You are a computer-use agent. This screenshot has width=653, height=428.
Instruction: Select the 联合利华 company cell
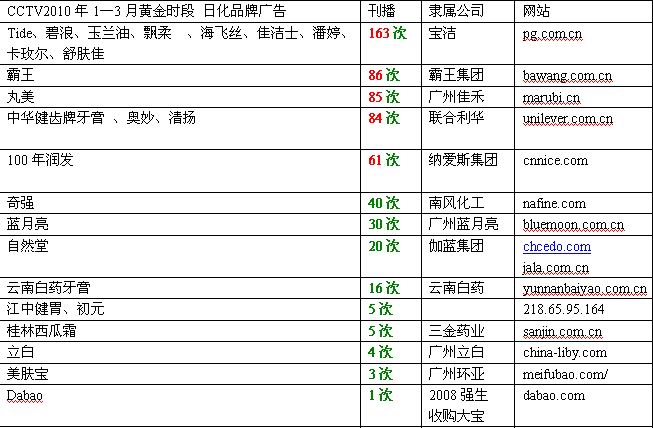click(x=456, y=118)
